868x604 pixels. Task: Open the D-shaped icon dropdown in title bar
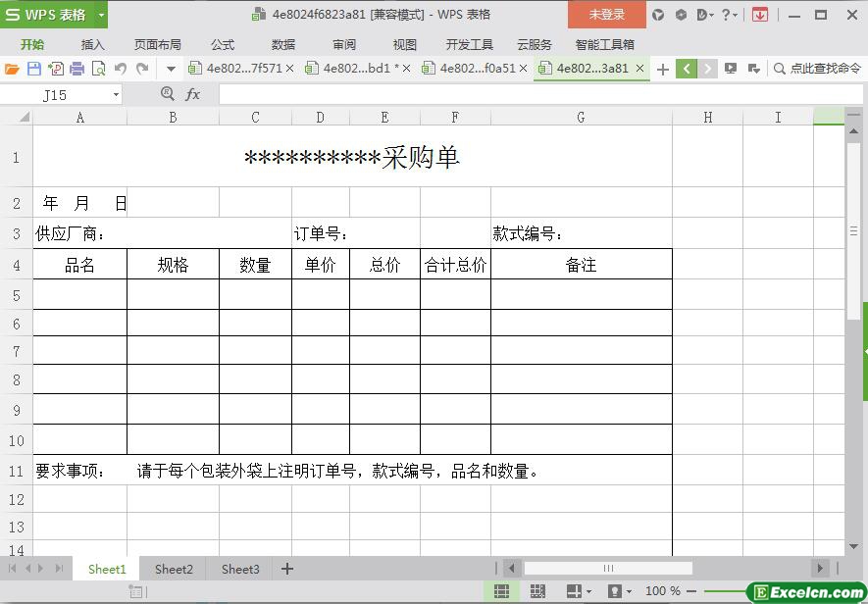coord(704,15)
